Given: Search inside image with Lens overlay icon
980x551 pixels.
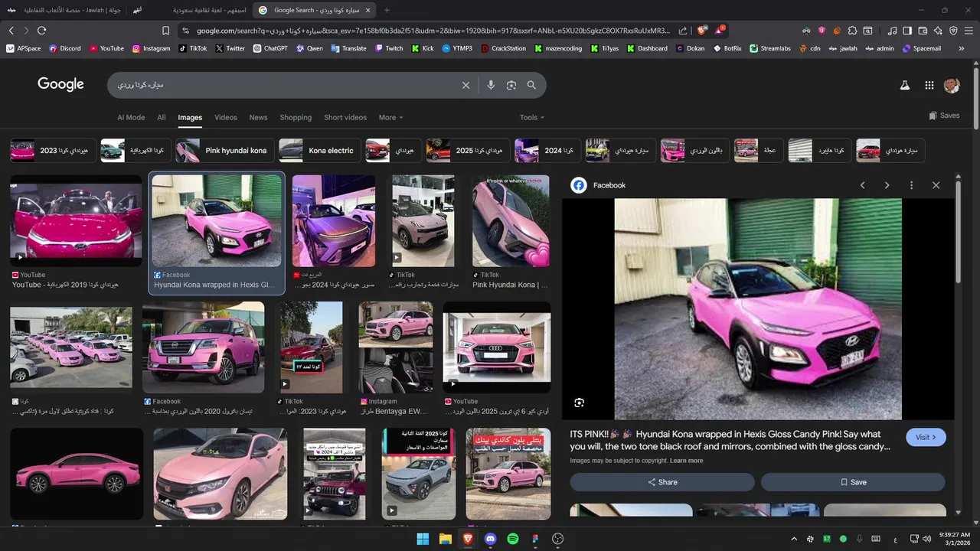Looking at the screenshot, I should click(579, 403).
